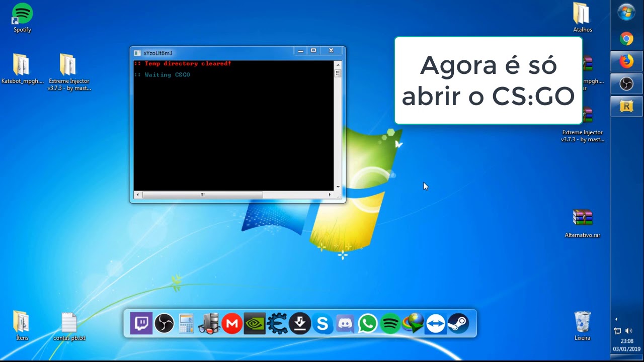Open the xYzoLlt8m3 window system menu icon
The width and height of the screenshot is (644, 362).
(x=137, y=53)
